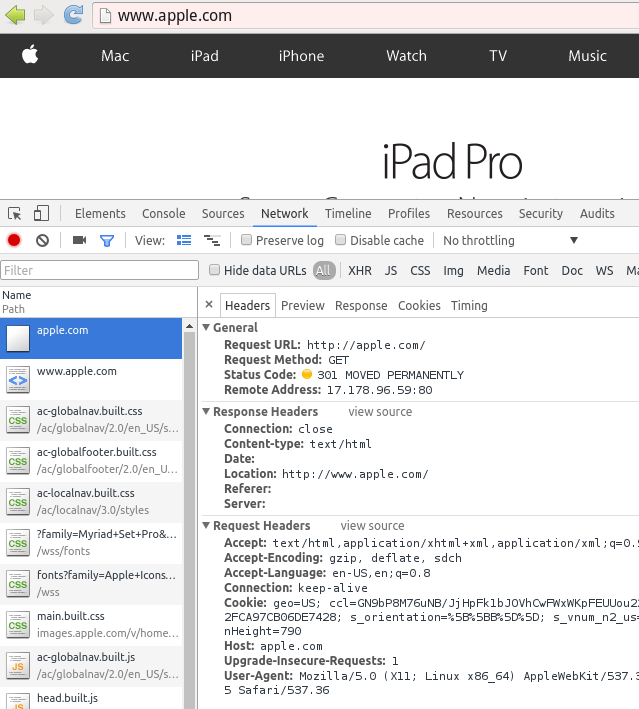
Task: Clear the network log with the clear icon
Action: tap(43, 240)
